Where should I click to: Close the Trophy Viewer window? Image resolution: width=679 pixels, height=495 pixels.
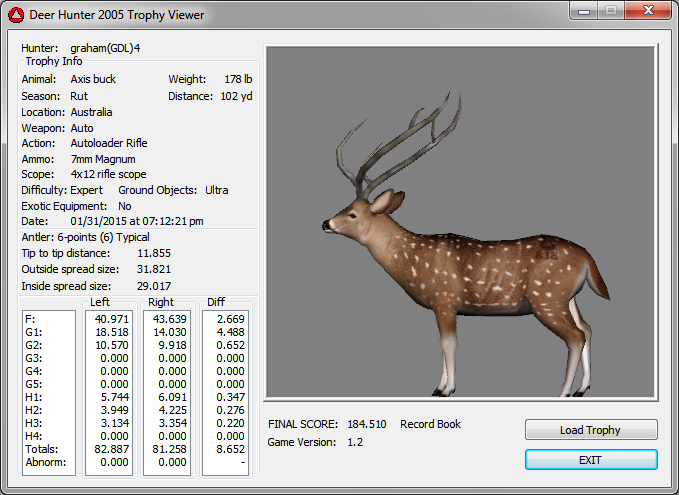(647, 11)
